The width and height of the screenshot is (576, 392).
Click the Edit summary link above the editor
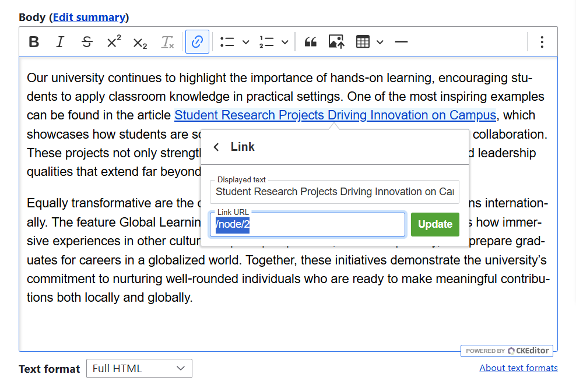[x=89, y=17]
